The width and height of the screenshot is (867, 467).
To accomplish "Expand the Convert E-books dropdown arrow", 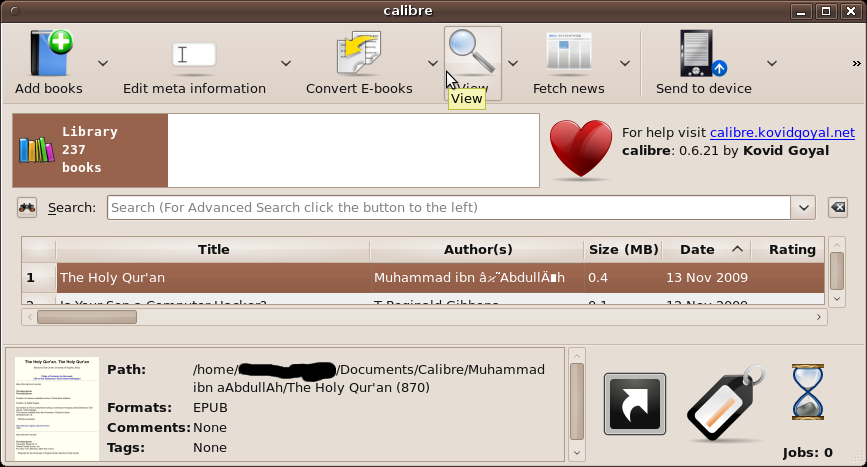I will tap(433, 64).
